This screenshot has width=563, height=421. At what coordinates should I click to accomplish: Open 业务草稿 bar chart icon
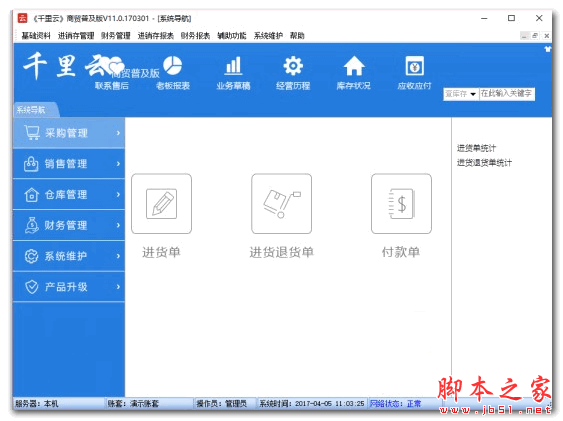click(233, 66)
